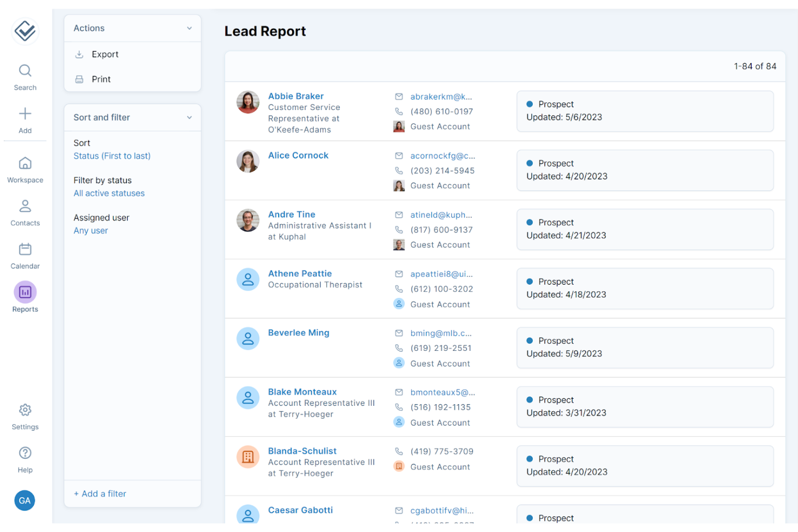Select Print from the Actions panel
This screenshot has height=532, width=798.
click(101, 79)
